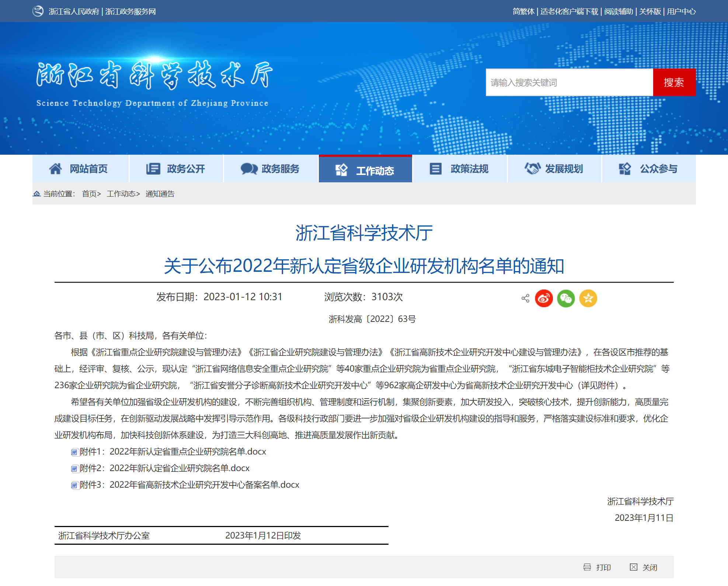The width and height of the screenshot is (728, 586).
Task: Go to 工作动态 in breadcrumb
Action: pos(121,194)
